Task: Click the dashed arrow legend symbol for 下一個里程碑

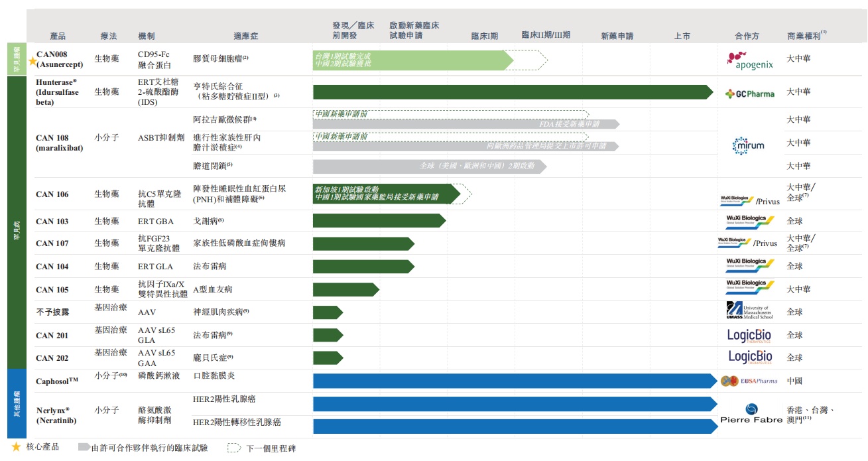Action: coord(234,448)
